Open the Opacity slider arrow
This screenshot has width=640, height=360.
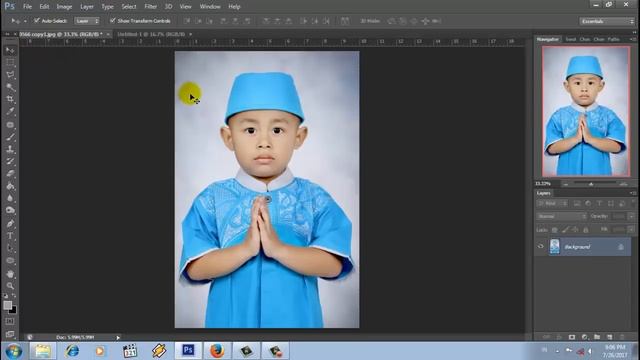[631, 216]
